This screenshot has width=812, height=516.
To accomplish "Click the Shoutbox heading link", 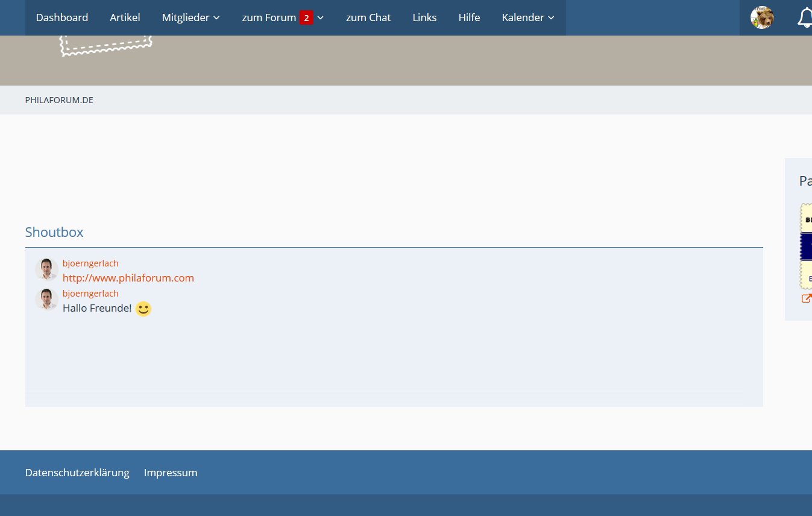I will point(54,232).
